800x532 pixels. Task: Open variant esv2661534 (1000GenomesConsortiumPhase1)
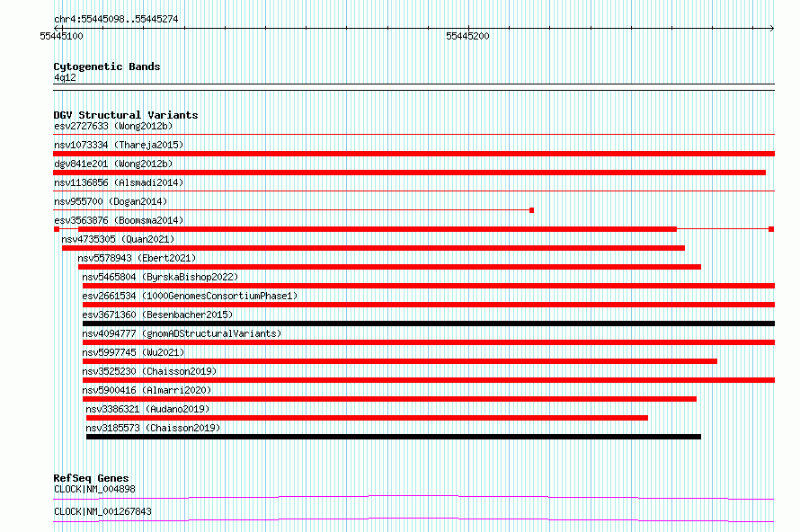click(x=190, y=296)
